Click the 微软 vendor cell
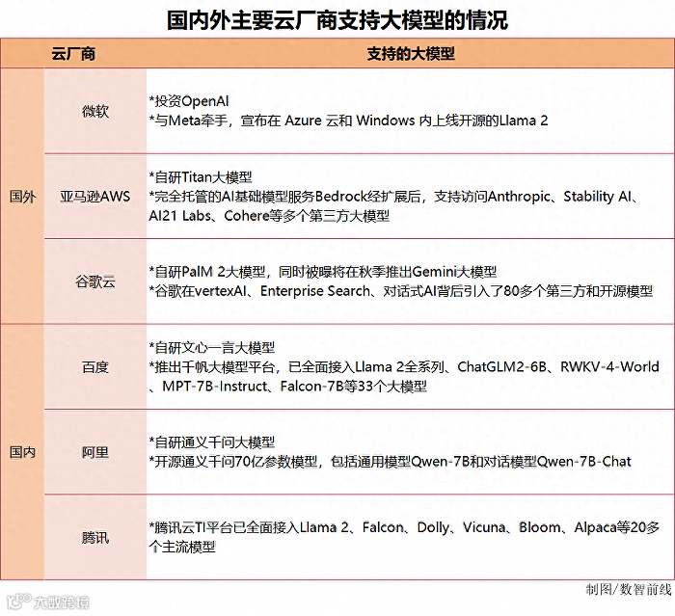The image size is (675, 616). 95,111
